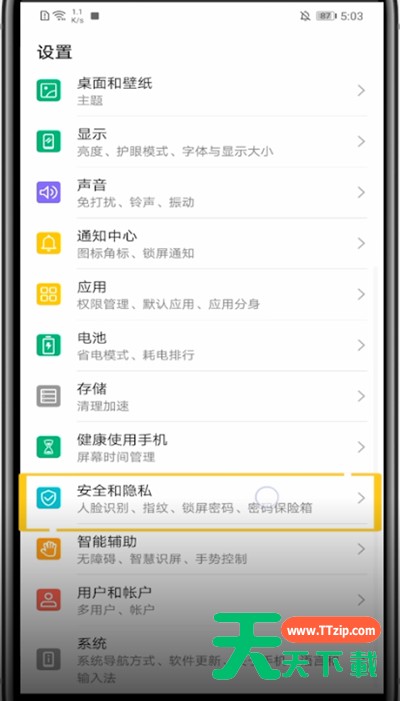Open 显示 via its right chevron
400x701 pixels.
click(361, 142)
